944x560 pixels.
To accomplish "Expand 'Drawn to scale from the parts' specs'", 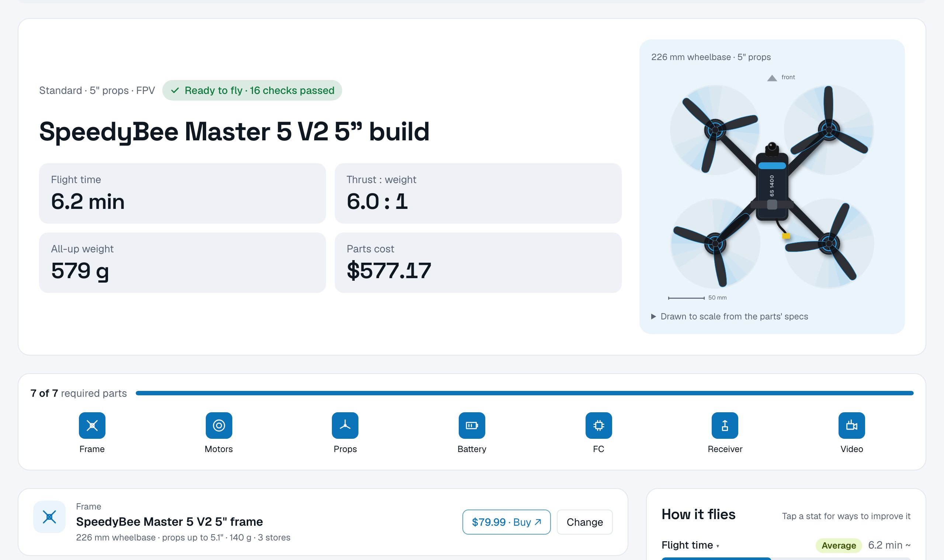I will click(x=729, y=316).
